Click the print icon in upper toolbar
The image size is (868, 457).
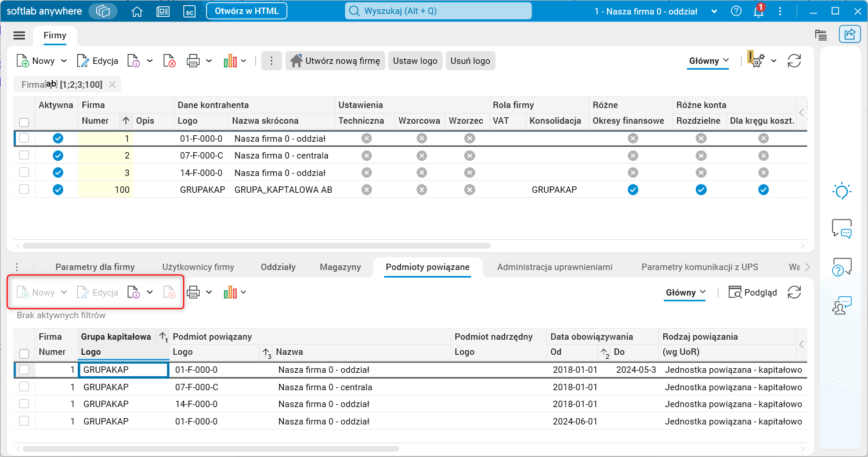click(x=193, y=61)
